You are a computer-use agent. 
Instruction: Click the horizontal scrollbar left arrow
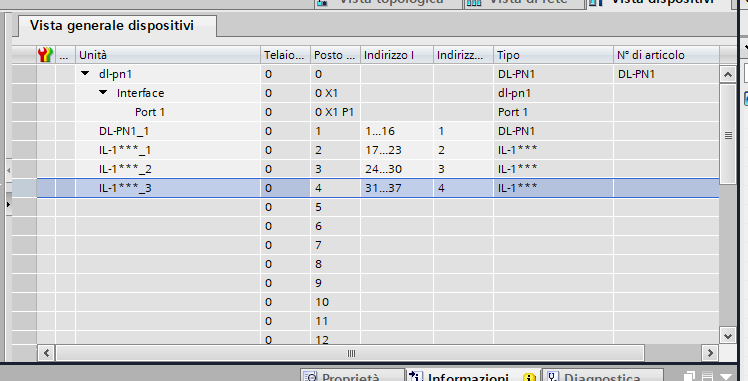point(46,353)
